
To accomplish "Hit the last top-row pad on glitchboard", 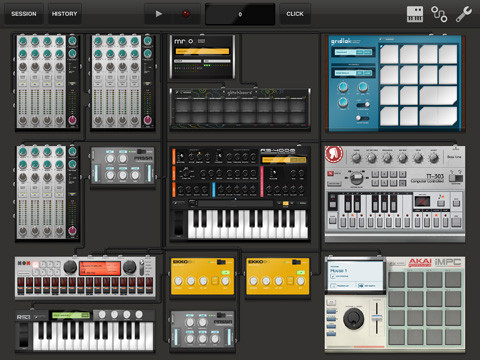I will pos(296,106).
